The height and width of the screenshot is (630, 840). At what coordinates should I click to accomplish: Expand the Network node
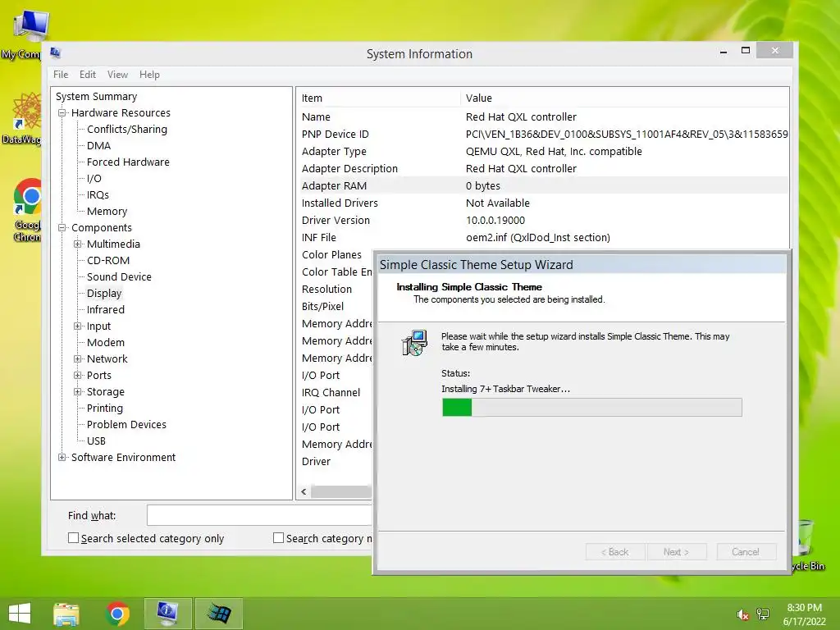pos(78,359)
